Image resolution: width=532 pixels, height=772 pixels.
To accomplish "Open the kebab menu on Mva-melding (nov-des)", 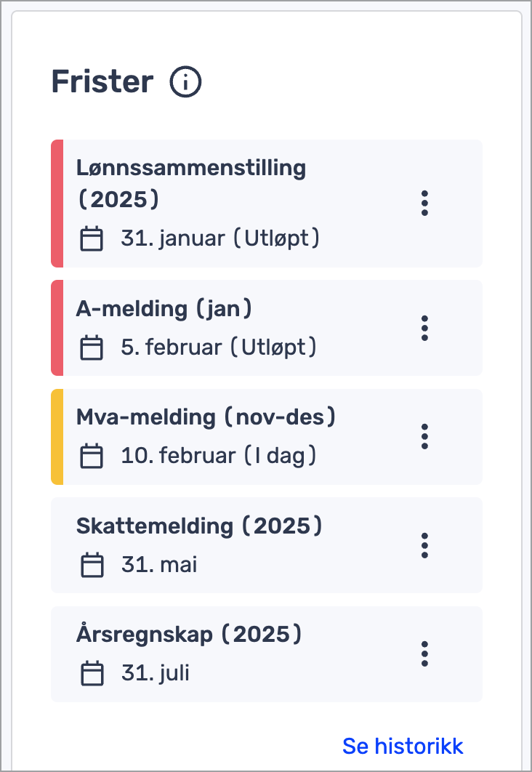I will click(x=424, y=436).
